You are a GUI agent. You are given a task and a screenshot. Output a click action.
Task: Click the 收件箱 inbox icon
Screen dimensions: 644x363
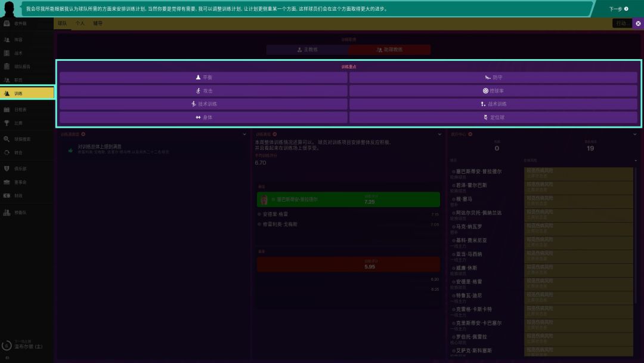7,23
